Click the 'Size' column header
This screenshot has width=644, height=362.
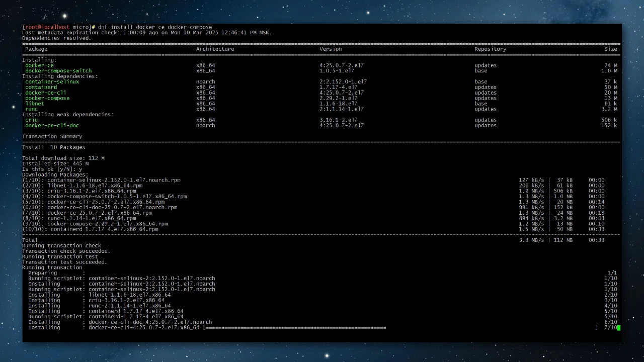point(611,49)
